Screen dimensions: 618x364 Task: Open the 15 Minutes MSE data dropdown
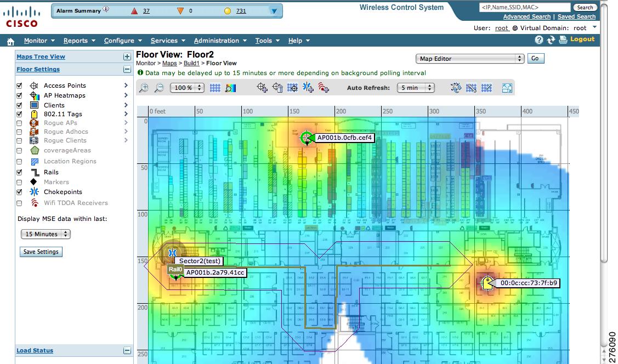pos(46,234)
